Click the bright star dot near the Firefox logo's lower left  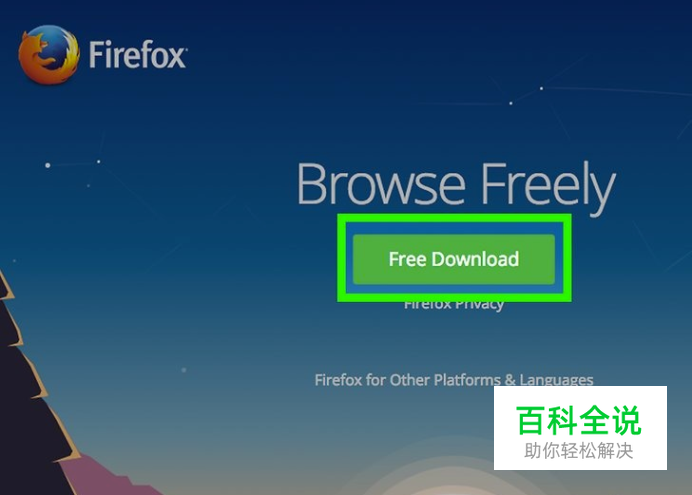[x=48, y=165]
